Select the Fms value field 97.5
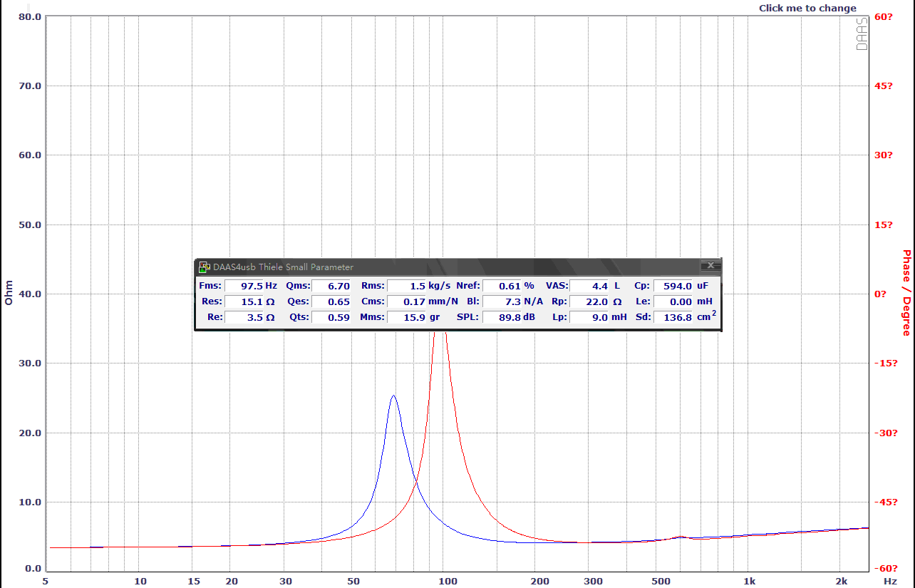The image size is (915, 588). tap(244, 286)
